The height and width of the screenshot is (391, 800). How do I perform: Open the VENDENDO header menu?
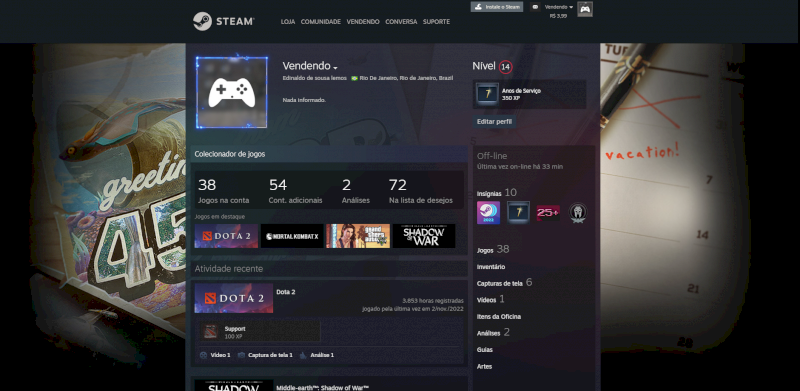[x=363, y=22]
